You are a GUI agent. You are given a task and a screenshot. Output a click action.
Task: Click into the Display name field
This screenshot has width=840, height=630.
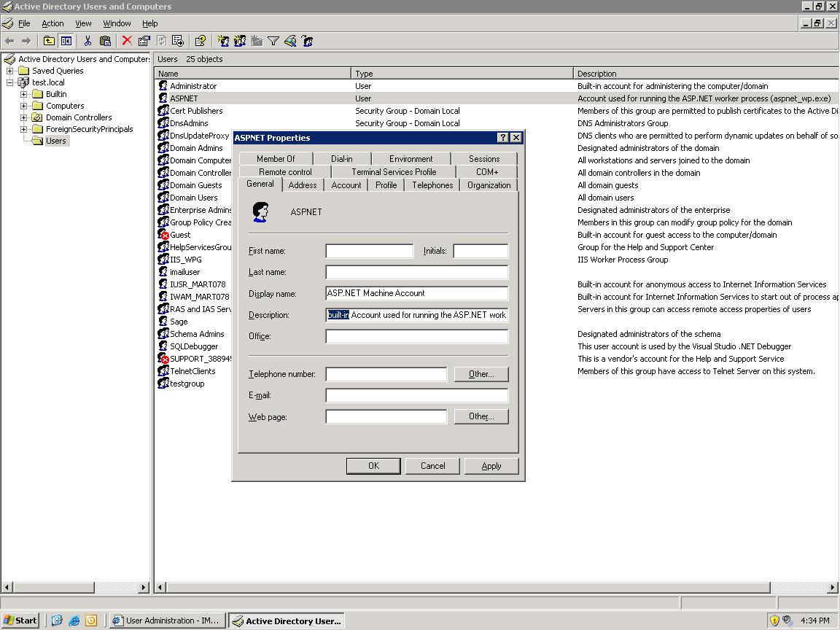click(x=417, y=294)
